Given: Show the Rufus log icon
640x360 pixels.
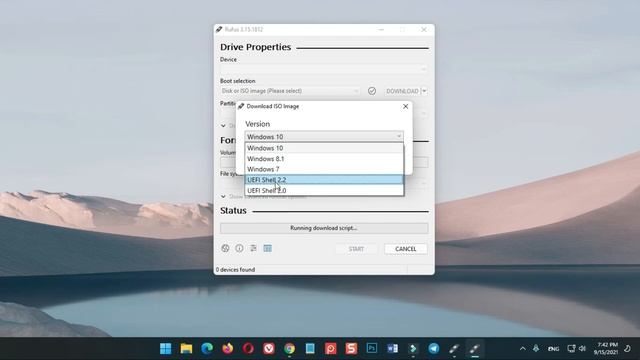Looking at the screenshot, I should point(267,248).
